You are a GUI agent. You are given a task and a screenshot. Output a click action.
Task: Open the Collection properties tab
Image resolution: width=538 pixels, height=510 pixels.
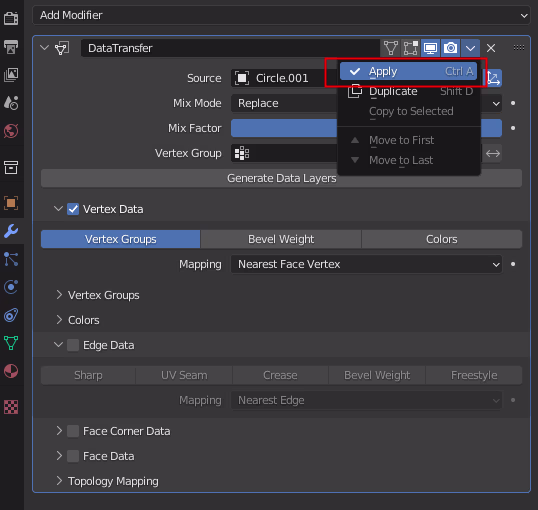pyautogui.click(x=11, y=167)
